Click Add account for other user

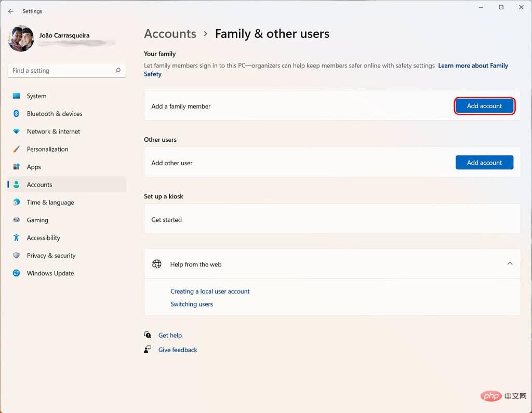click(x=484, y=163)
